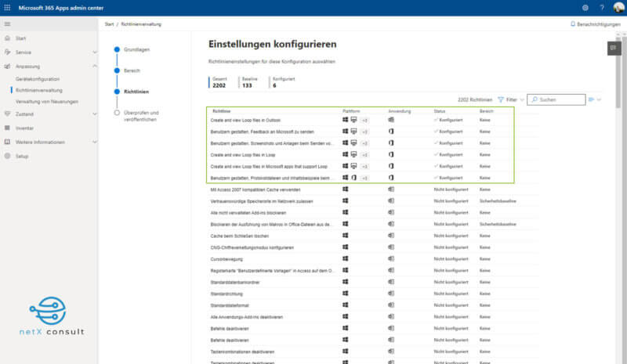Click the Inventar icon in the sidebar

[7, 128]
